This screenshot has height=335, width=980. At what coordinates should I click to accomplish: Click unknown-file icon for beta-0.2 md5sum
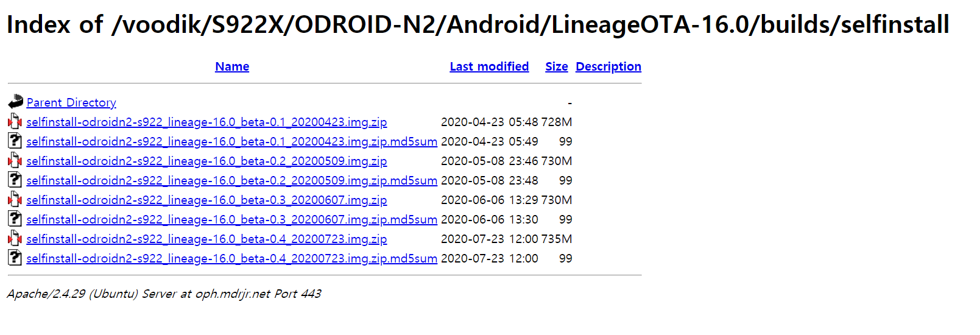point(15,180)
